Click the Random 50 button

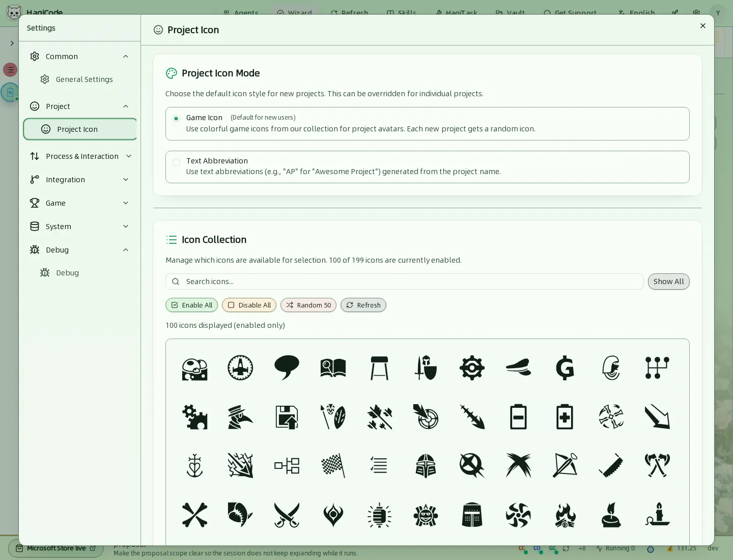click(x=308, y=305)
